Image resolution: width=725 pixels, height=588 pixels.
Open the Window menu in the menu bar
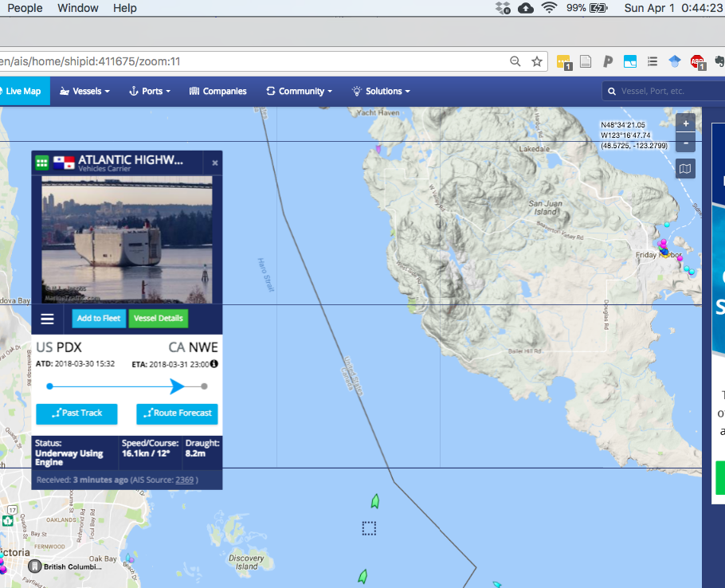(x=78, y=8)
